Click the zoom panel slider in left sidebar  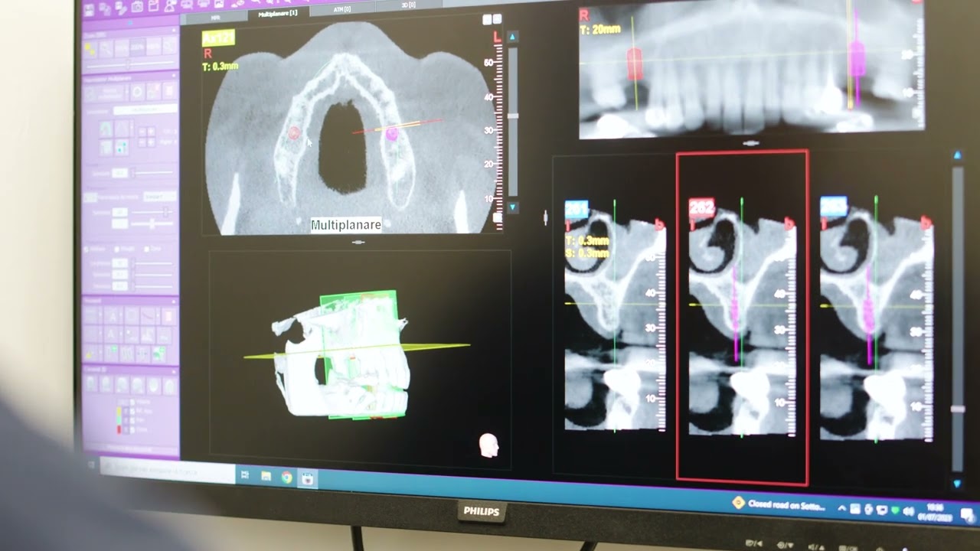[x=129, y=63]
